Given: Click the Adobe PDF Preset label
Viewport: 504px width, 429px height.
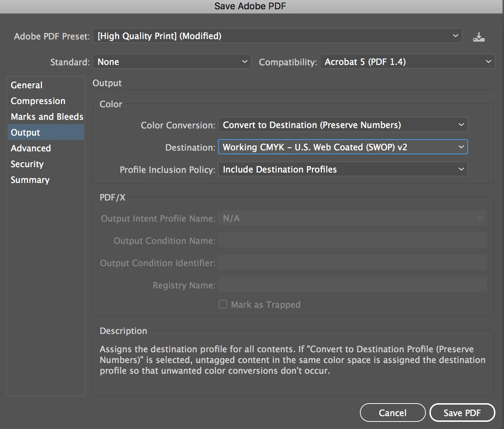Looking at the screenshot, I should [x=52, y=36].
